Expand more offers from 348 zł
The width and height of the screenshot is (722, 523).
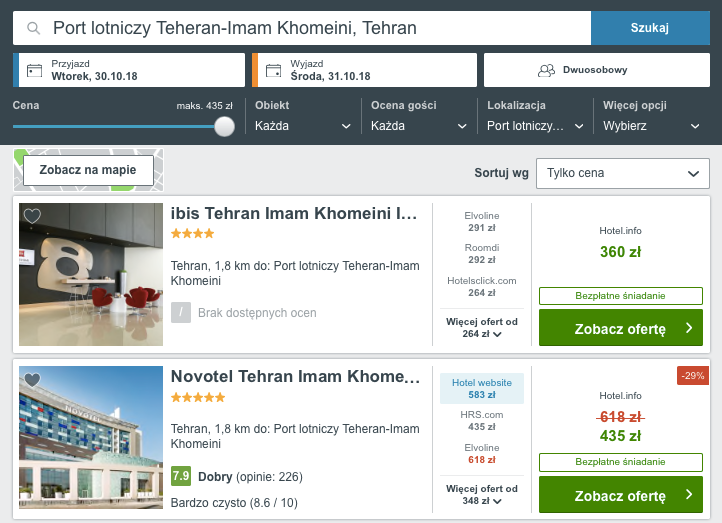481,494
